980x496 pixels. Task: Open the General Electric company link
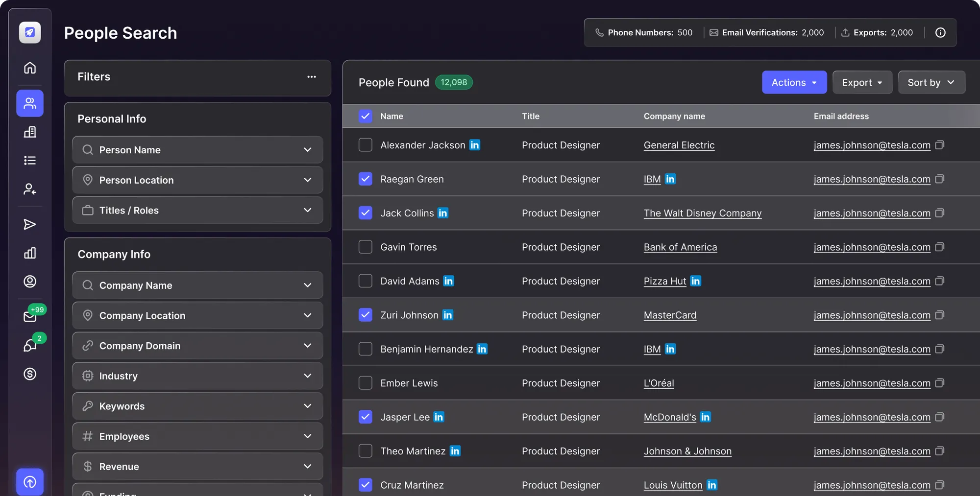pyautogui.click(x=679, y=145)
